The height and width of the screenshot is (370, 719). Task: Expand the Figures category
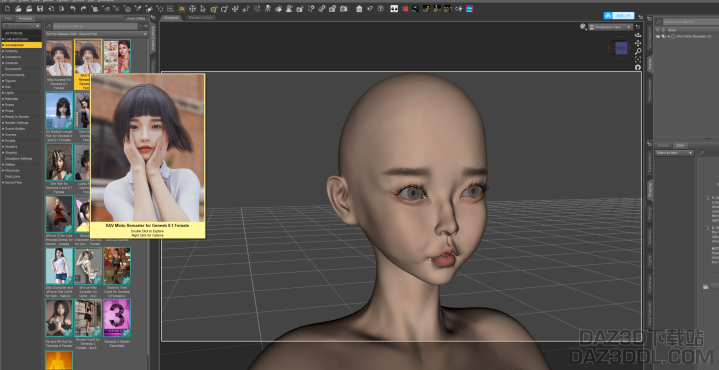3,81
